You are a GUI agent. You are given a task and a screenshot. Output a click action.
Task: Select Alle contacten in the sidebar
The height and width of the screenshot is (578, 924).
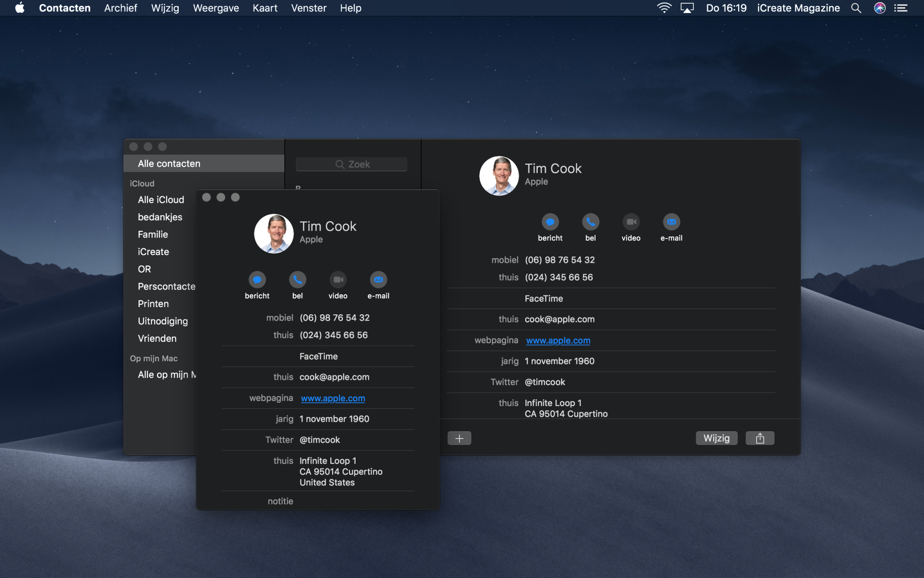(x=169, y=163)
